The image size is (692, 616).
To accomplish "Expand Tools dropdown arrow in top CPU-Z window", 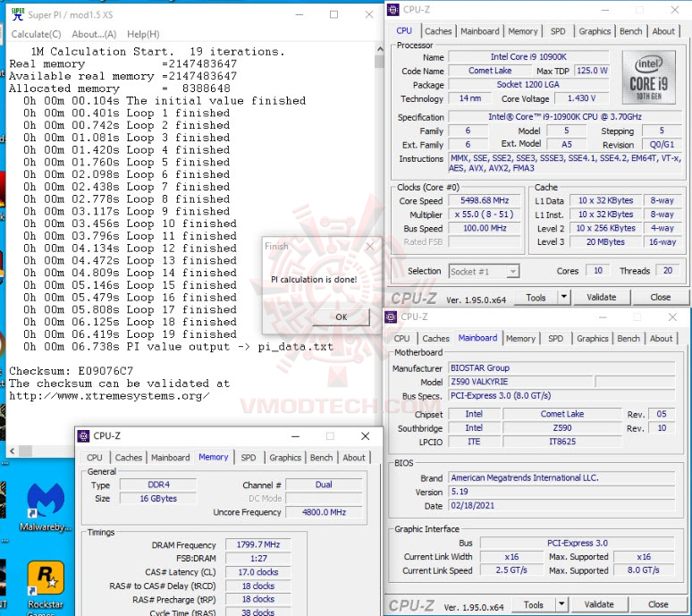I will (564, 298).
